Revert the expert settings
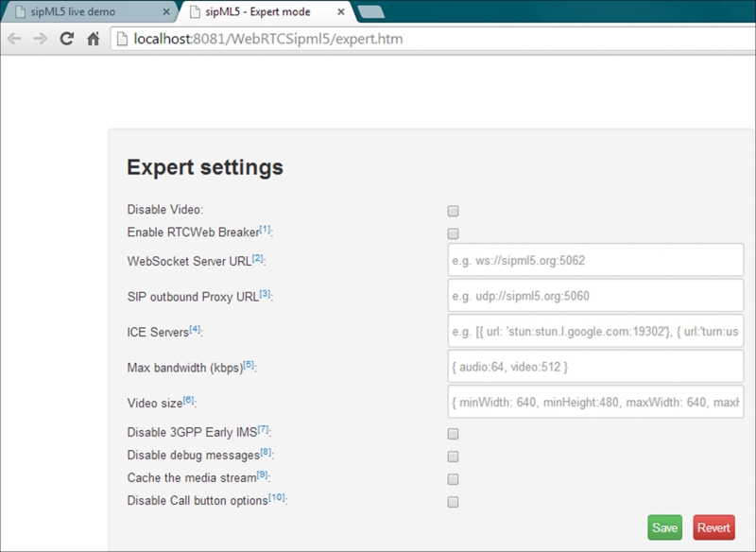756x552 pixels. 714,526
